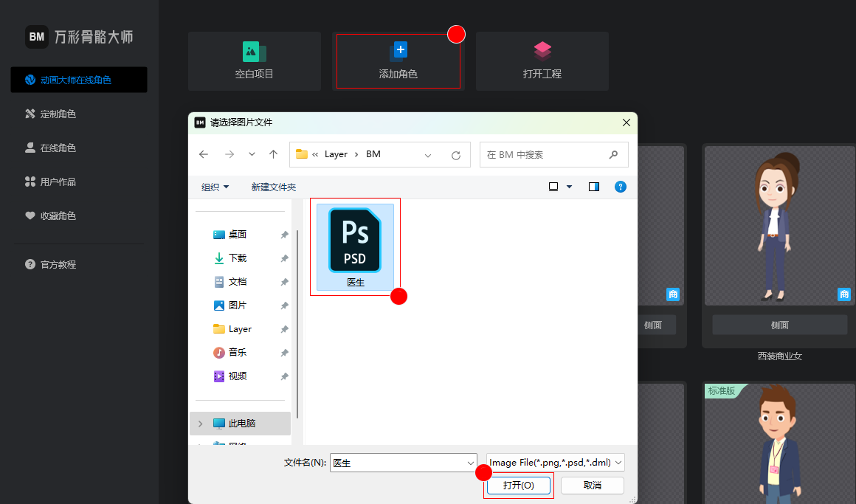Unpin 桌面 using its pin icon

point(284,235)
